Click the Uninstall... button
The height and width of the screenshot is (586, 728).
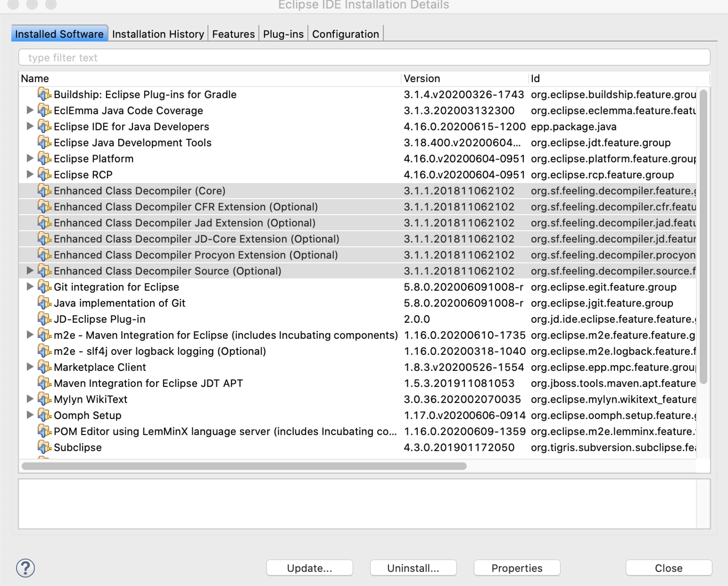pyautogui.click(x=413, y=568)
